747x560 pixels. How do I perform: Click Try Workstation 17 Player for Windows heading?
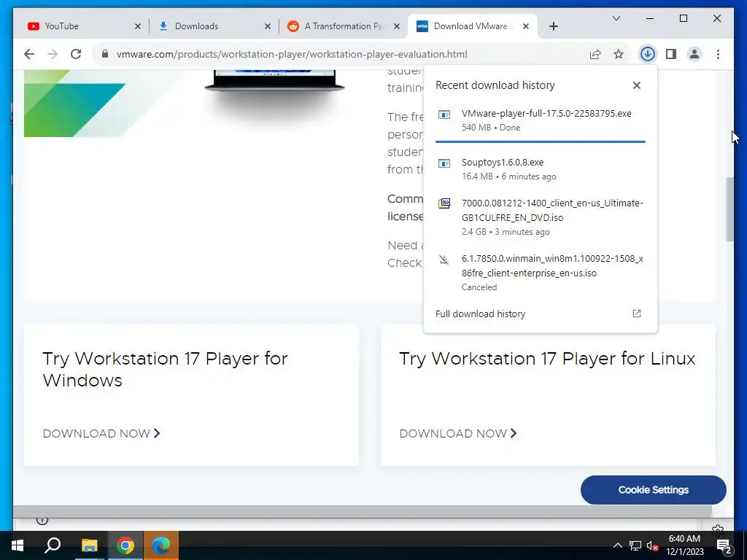pyautogui.click(x=165, y=369)
